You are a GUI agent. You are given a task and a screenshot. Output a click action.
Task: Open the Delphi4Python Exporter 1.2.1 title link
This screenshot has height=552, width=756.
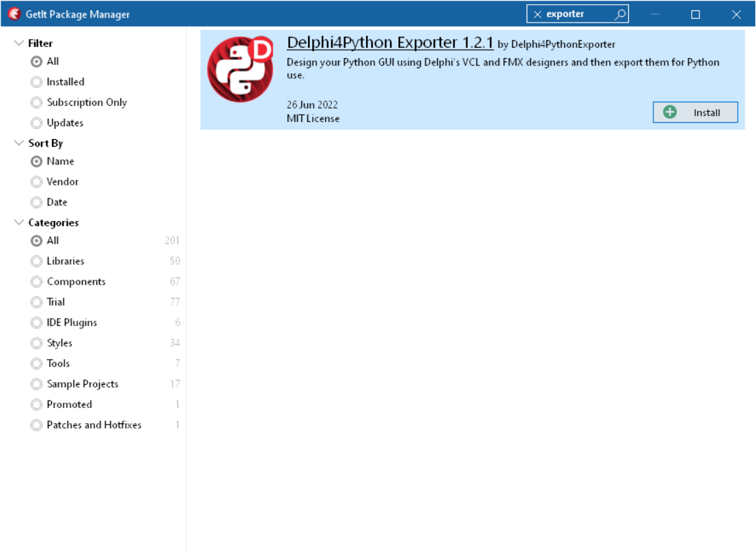[390, 43]
